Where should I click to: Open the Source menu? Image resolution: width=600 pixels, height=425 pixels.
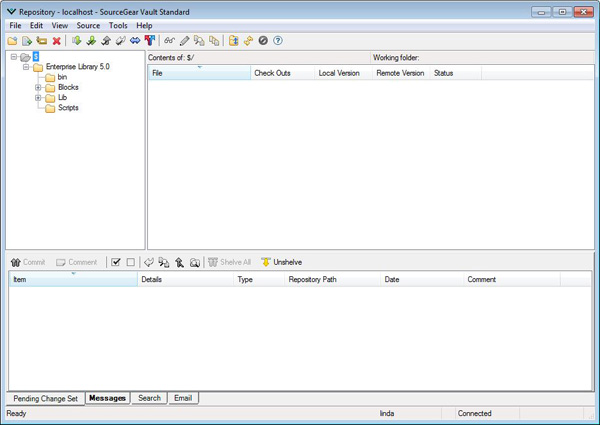pyautogui.click(x=88, y=25)
